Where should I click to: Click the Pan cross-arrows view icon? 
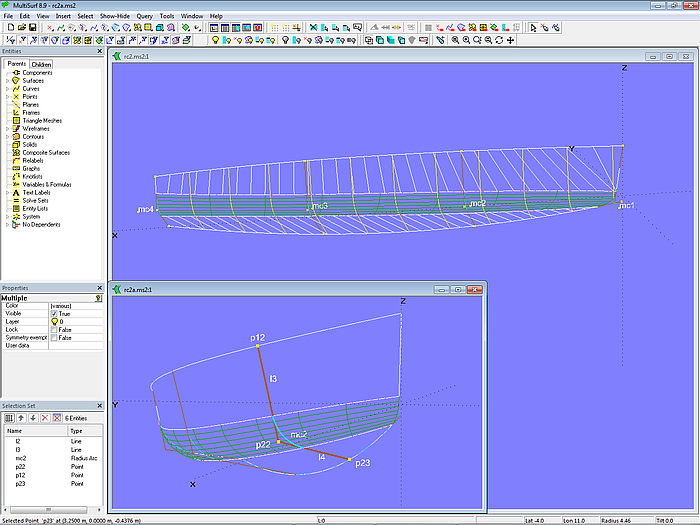click(x=511, y=41)
